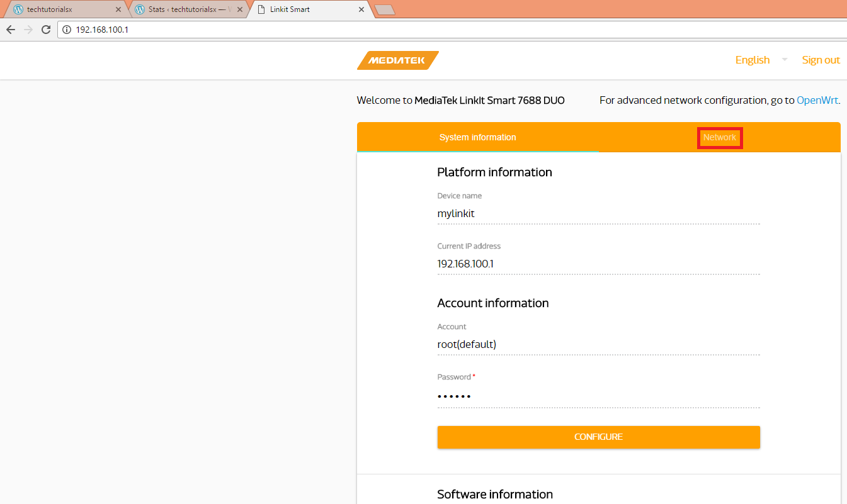847x504 pixels.
Task: Reload the current page
Action: click(x=45, y=29)
